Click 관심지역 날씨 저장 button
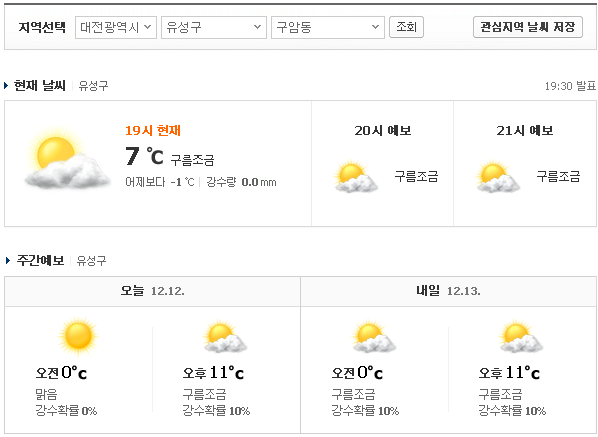The image size is (598, 437). click(528, 27)
